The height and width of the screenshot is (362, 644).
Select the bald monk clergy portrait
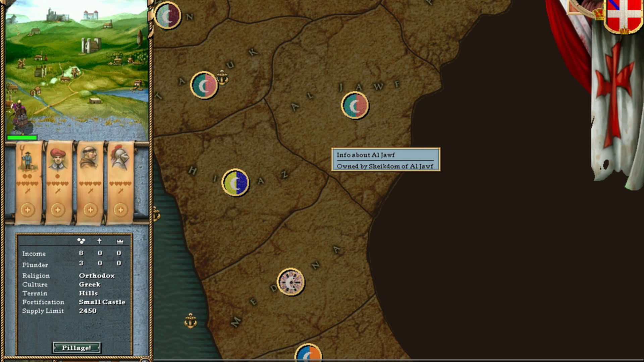(89, 158)
